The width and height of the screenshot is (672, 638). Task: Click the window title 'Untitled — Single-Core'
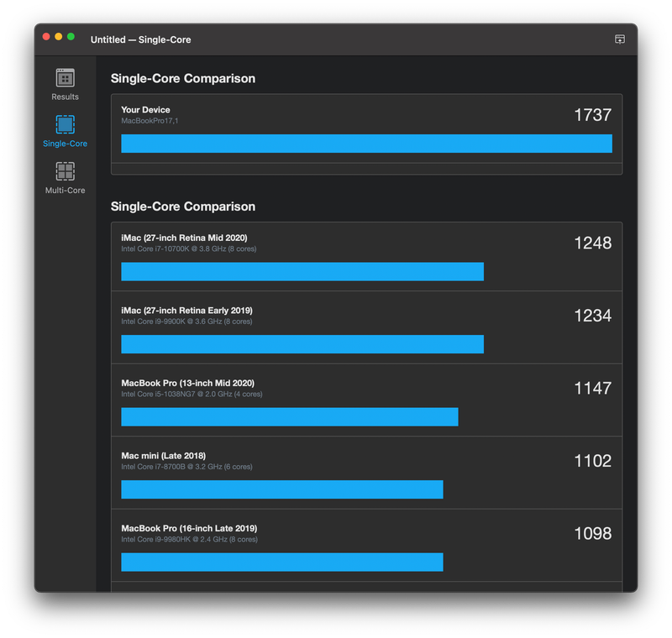coord(140,39)
